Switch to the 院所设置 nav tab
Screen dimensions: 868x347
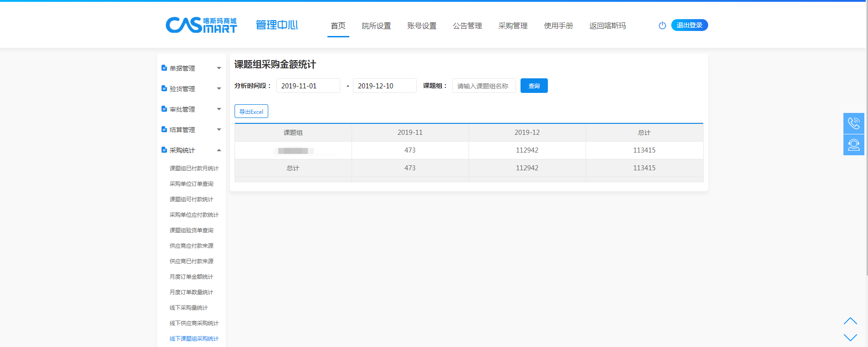click(376, 26)
